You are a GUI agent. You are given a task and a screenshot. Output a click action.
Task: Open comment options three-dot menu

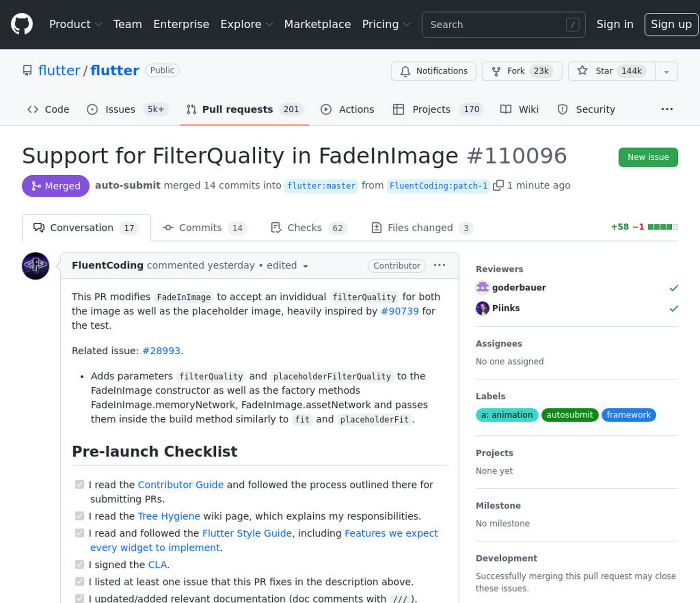coord(439,265)
